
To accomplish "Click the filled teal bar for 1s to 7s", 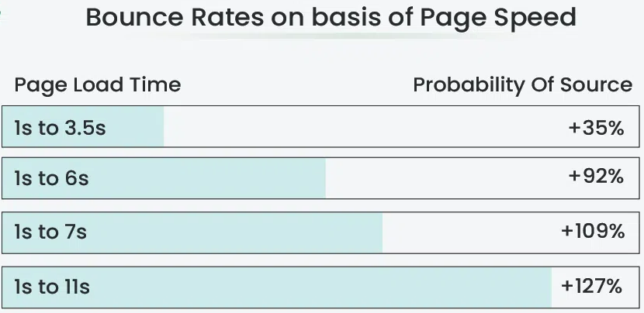I will point(192,232).
